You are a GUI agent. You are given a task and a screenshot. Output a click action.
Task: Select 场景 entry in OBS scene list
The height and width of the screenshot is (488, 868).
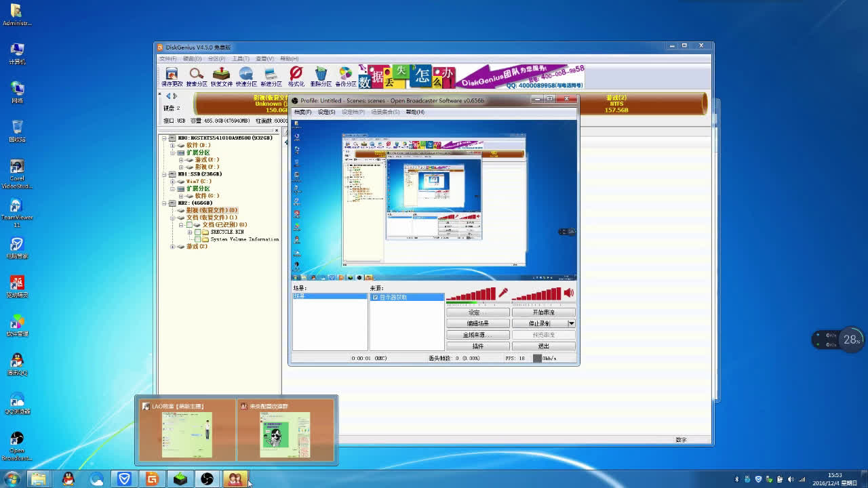coord(330,297)
